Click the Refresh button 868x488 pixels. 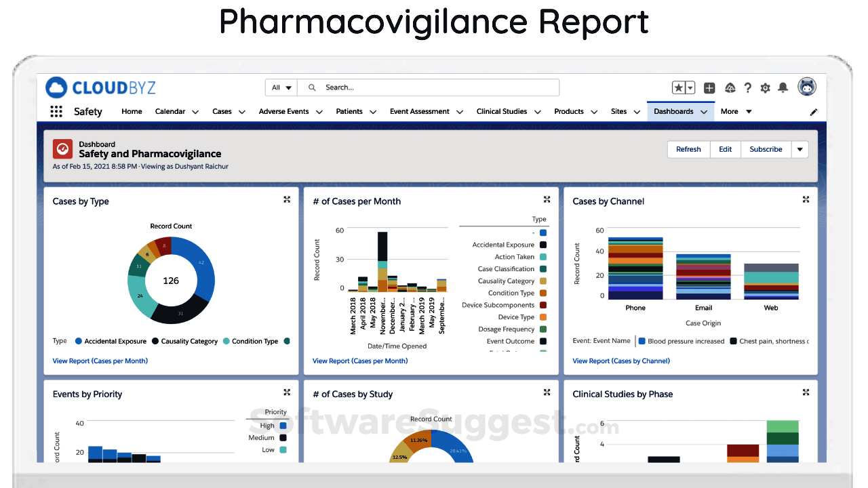pos(688,150)
